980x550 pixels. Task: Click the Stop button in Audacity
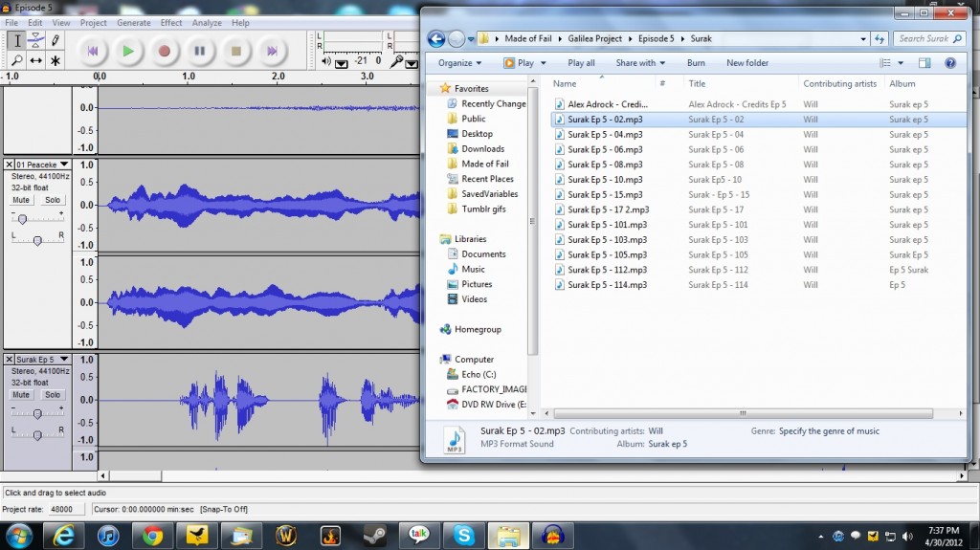[236, 52]
